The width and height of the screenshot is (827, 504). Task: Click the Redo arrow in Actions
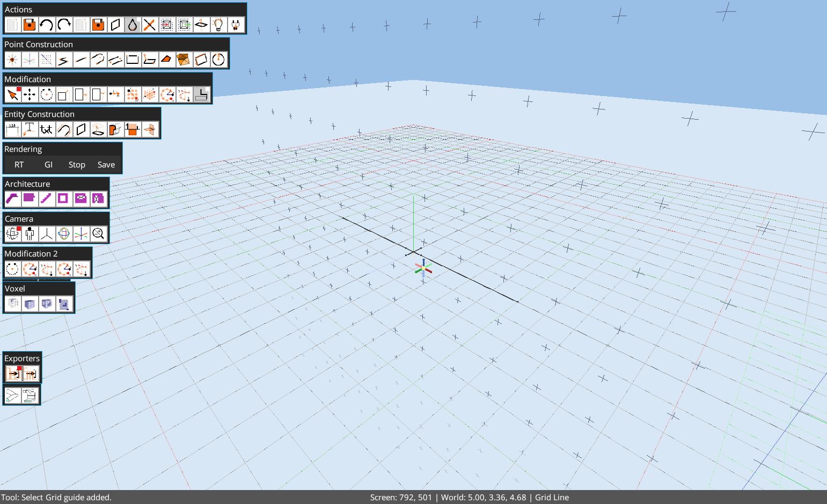click(64, 25)
